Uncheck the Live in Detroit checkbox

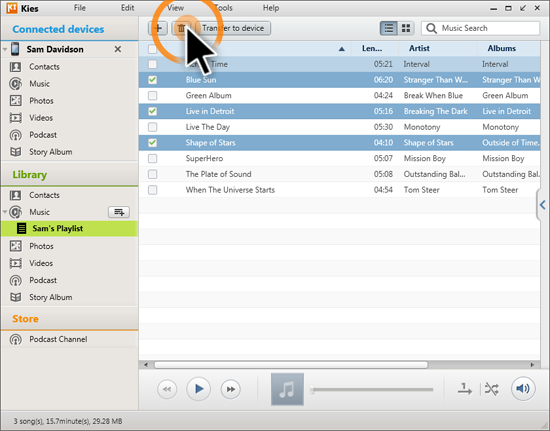tap(152, 111)
